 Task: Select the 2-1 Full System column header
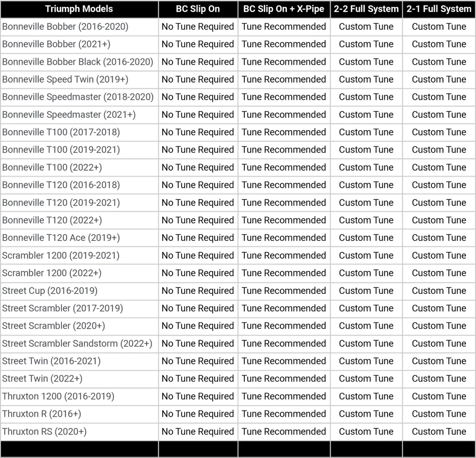(x=439, y=9)
